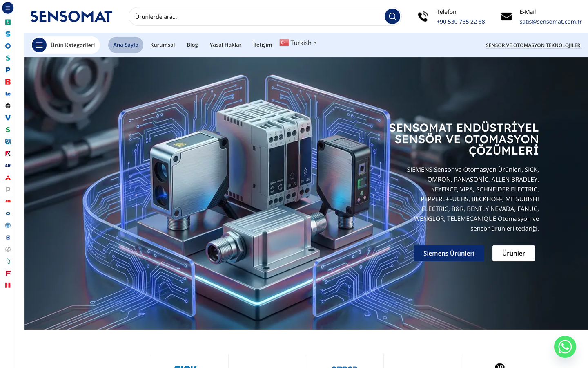Open the red and black K brand icon
The image size is (588, 368).
[x=8, y=154]
